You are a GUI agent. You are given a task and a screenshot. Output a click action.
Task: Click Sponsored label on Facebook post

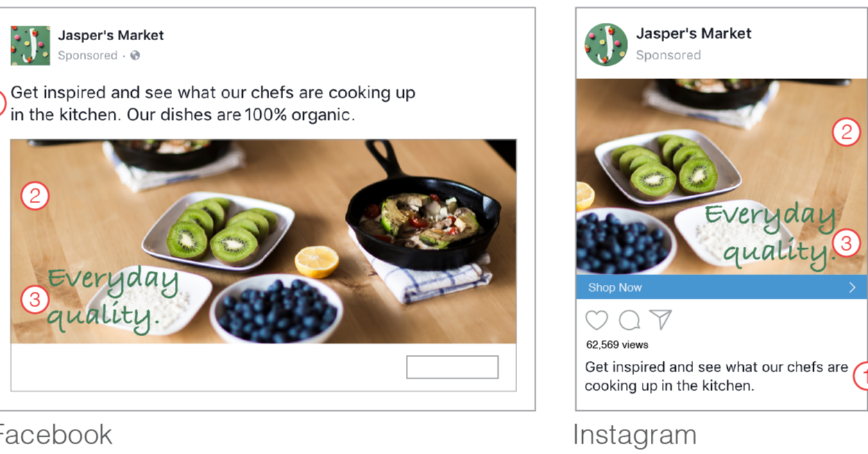tap(87, 55)
